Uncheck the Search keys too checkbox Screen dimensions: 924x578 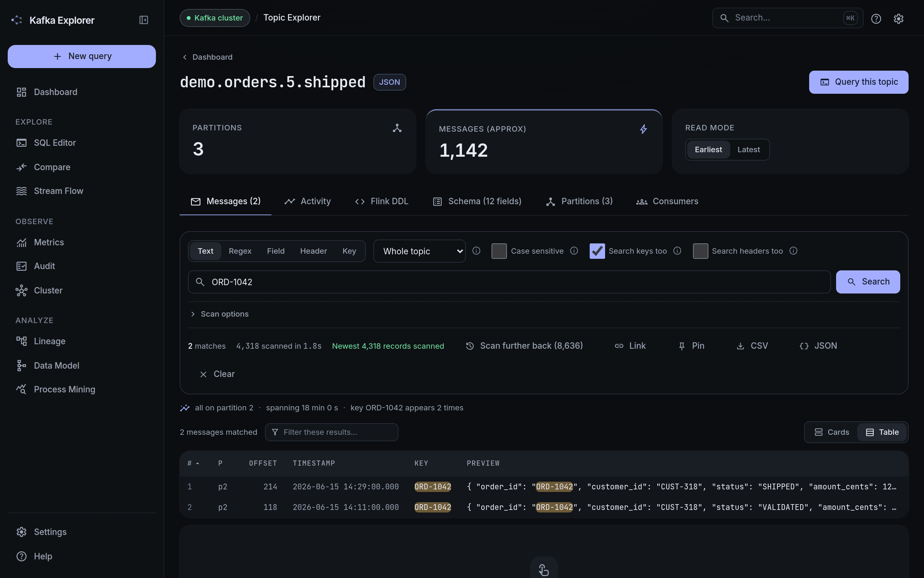(597, 251)
